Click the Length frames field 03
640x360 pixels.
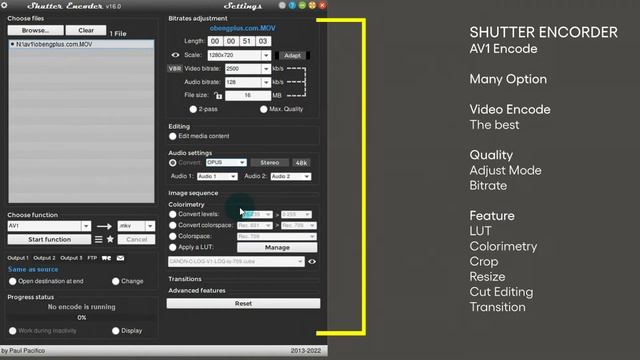click(x=263, y=41)
